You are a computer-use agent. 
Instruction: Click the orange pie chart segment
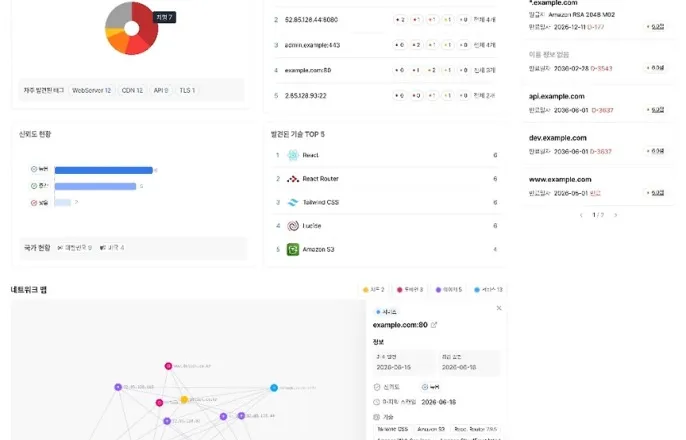[x=118, y=43]
